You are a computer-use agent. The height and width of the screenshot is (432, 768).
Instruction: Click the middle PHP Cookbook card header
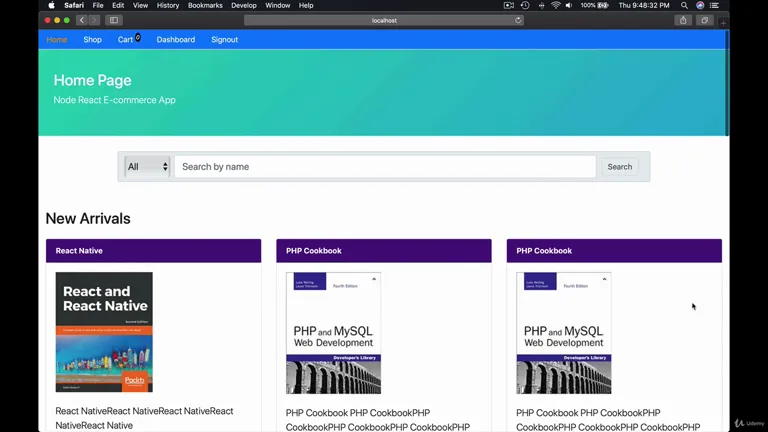(384, 251)
